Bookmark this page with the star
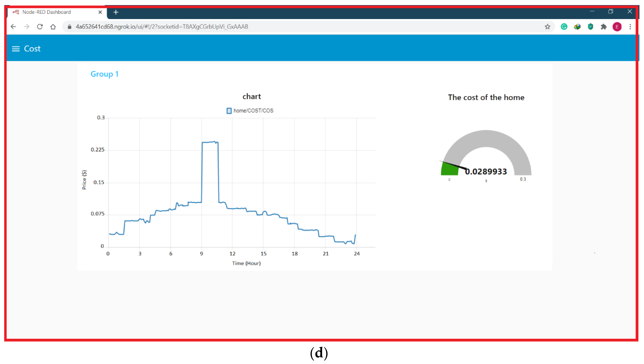 tap(547, 27)
